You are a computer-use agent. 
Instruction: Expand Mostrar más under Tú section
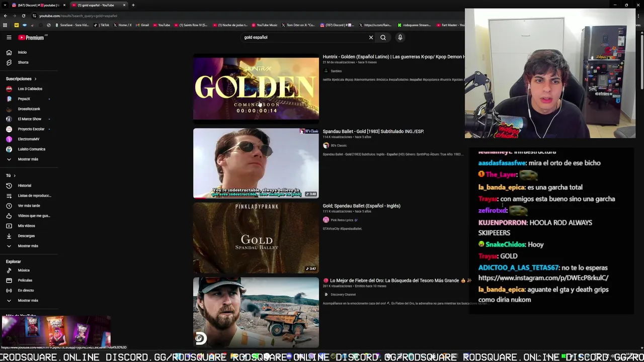click(x=28, y=246)
